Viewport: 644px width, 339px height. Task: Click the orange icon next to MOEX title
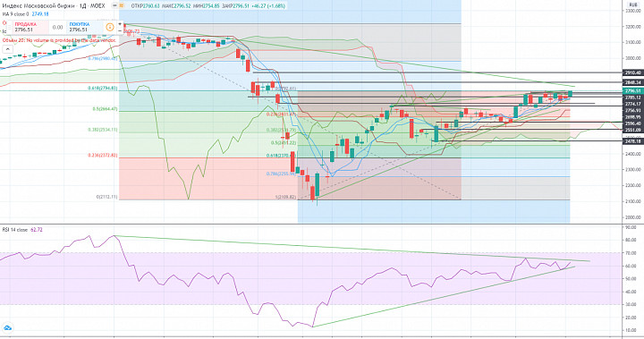click(x=122, y=5)
